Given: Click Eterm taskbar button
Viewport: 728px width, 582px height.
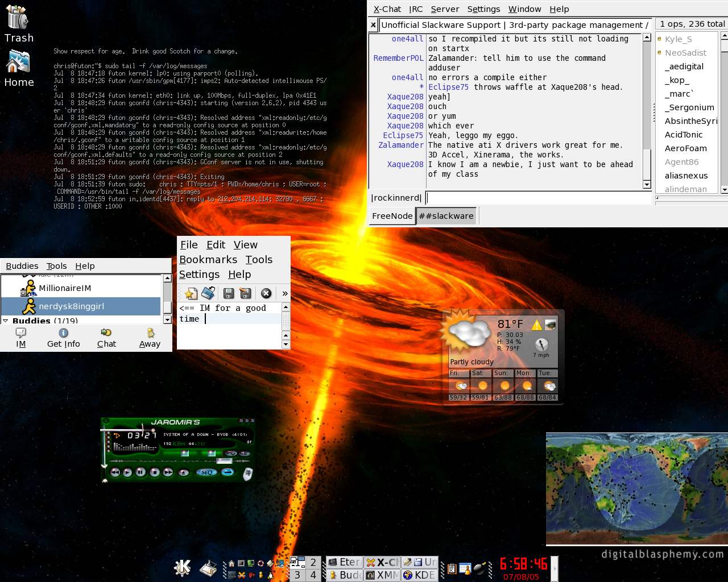Looking at the screenshot, I should pos(345,562).
